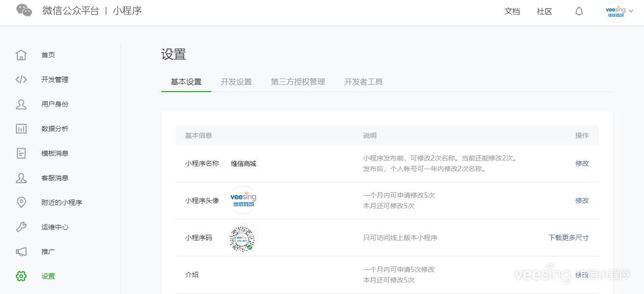The width and height of the screenshot is (644, 294).
Task: Click the operations center wrench icon
Action: coord(21,227)
